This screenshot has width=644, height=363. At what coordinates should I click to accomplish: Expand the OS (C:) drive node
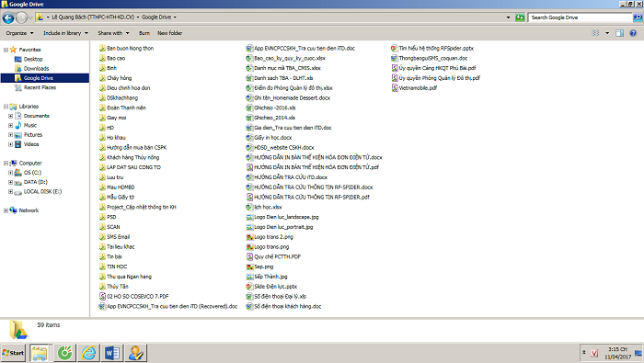[x=11, y=173]
